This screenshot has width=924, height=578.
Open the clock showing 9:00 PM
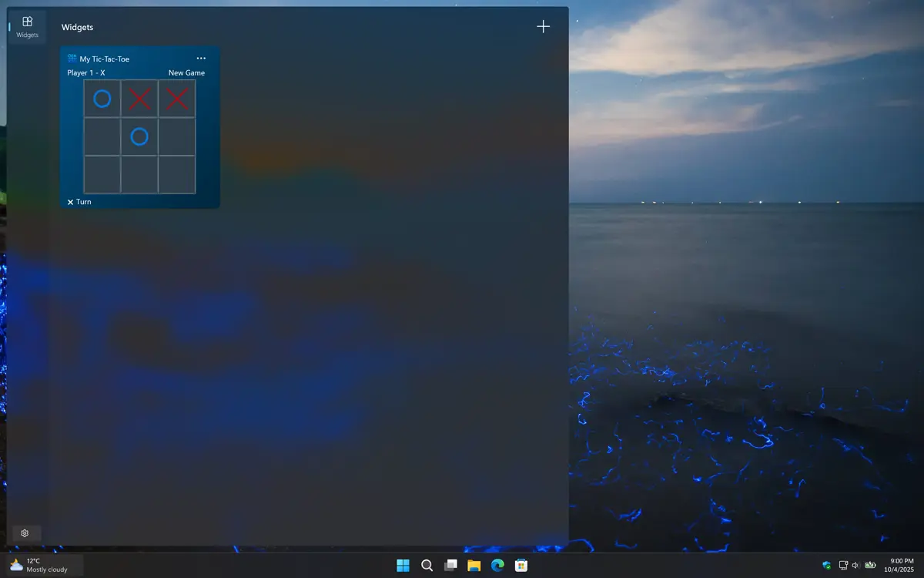(898, 565)
